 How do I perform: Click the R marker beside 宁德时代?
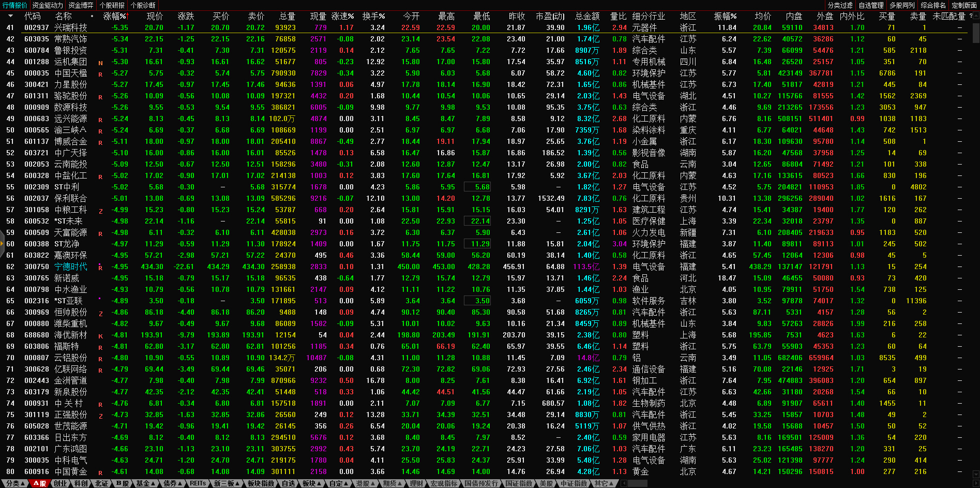[x=100, y=268]
